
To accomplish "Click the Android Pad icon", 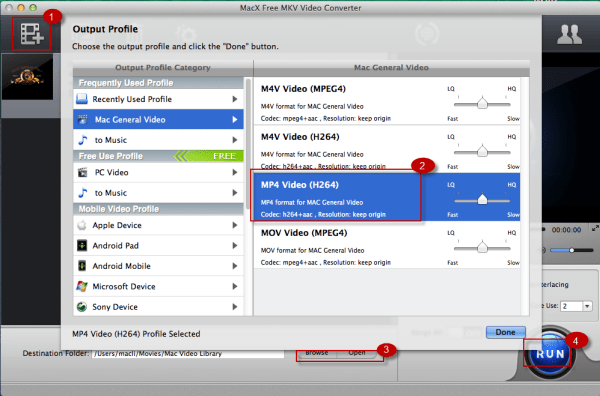I will click(x=82, y=245).
